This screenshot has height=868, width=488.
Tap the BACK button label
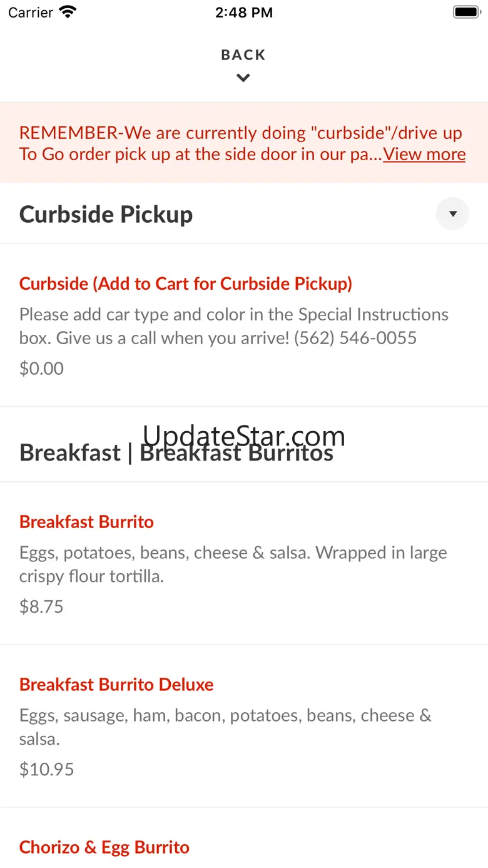[x=243, y=55]
